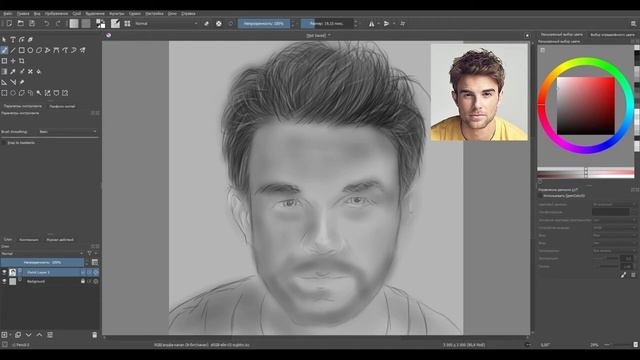Select the Line tool
Viewport: 640px width, 360px height.
coord(13,50)
